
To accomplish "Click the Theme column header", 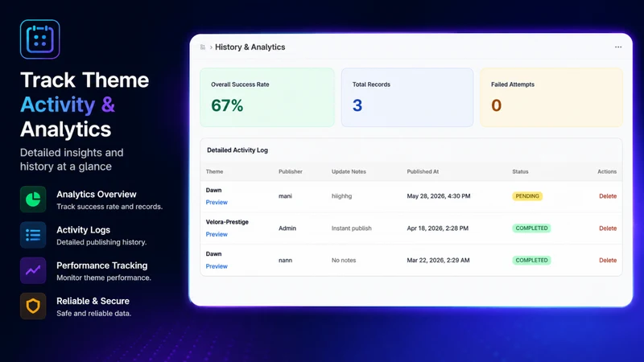I will 214,171.
